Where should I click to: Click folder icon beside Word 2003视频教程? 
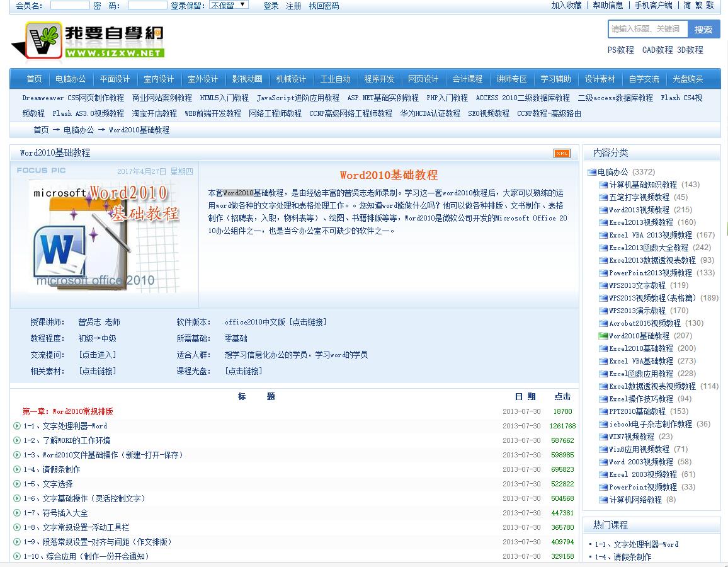tap(603, 462)
